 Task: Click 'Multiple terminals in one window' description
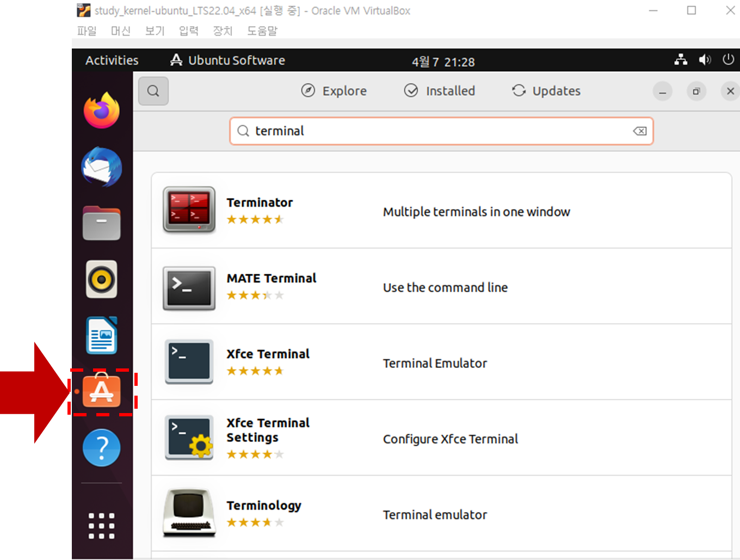(x=477, y=212)
